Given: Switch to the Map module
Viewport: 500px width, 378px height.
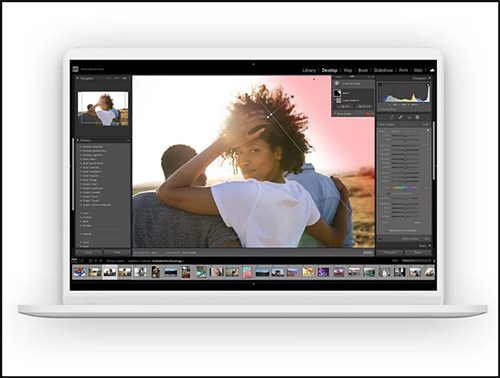Looking at the screenshot, I should pos(348,70).
